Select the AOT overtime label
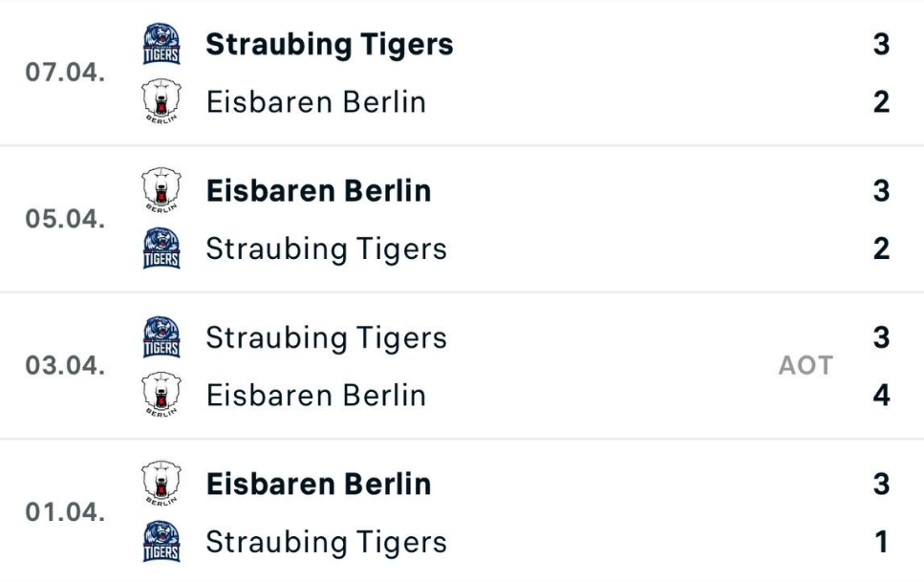This screenshot has height=582, width=924. point(806,366)
